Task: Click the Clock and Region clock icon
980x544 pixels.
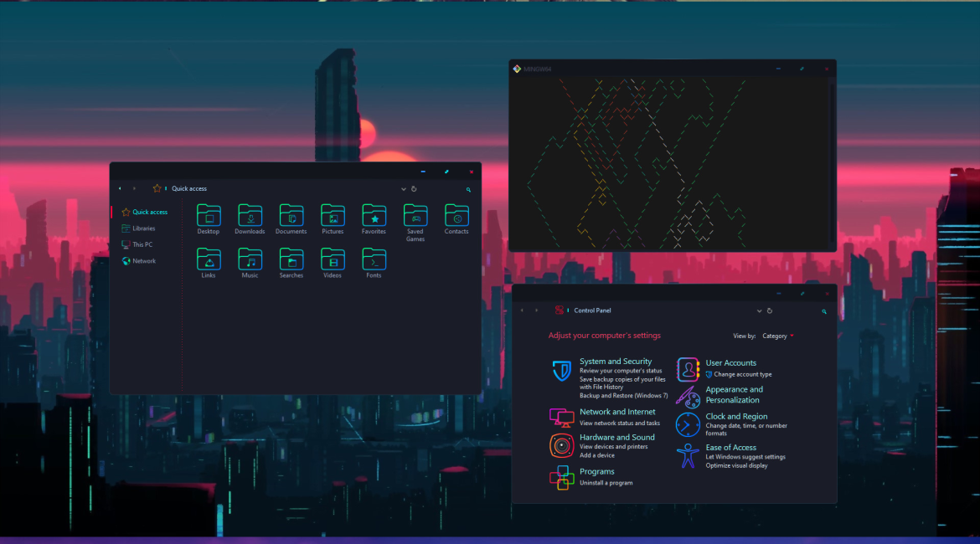Action: [688, 424]
